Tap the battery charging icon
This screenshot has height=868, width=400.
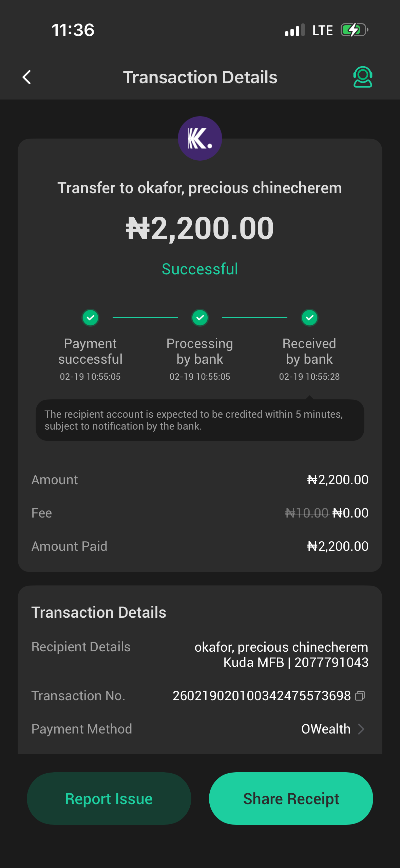pos(354,30)
